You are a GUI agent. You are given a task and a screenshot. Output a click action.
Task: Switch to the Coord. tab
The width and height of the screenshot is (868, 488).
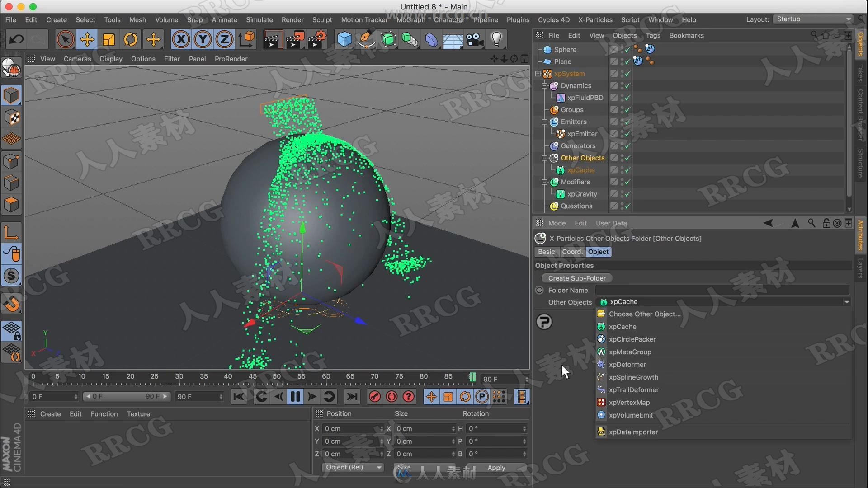(x=572, y=252)
